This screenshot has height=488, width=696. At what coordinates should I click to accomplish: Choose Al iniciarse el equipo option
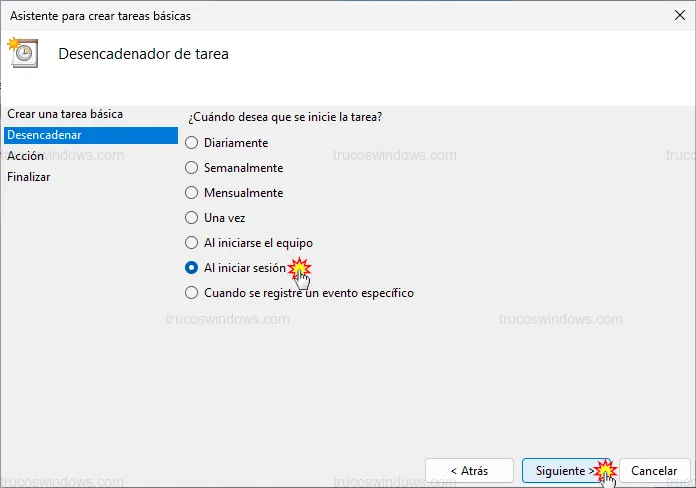pyautogui.click(x=192, y=243)
